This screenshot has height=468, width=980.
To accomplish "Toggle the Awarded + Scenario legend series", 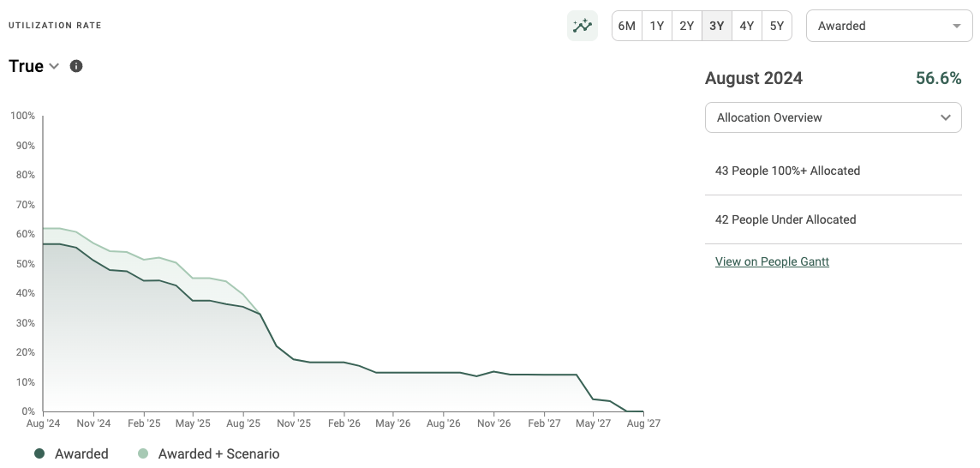I will tap(218, 453).
